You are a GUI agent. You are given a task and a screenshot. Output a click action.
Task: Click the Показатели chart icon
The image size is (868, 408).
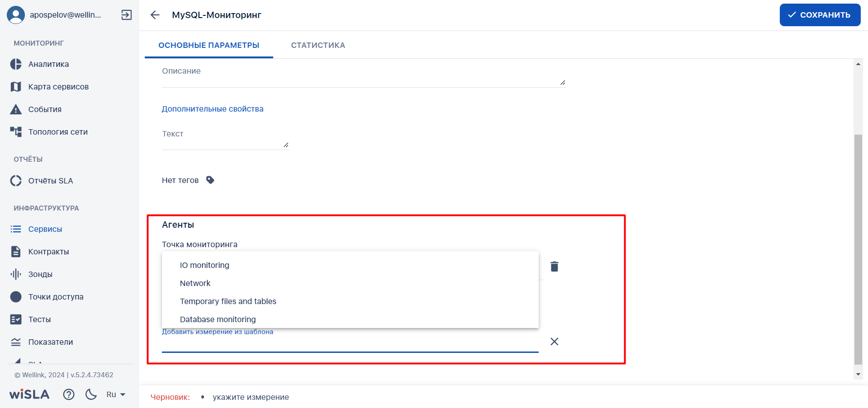coord(16,342)
